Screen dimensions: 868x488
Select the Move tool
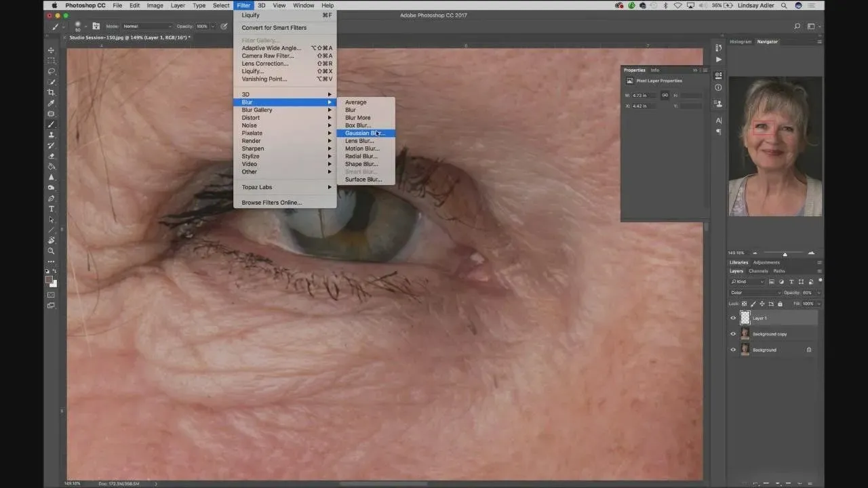(51, 50)
